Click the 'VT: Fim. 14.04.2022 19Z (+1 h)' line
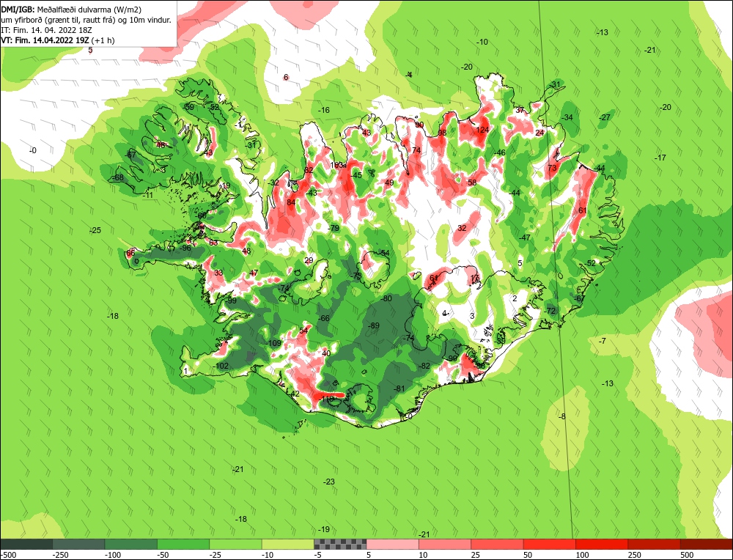This screenshot has width=733, height=560. pyautogui.click(x=58, y=40)
